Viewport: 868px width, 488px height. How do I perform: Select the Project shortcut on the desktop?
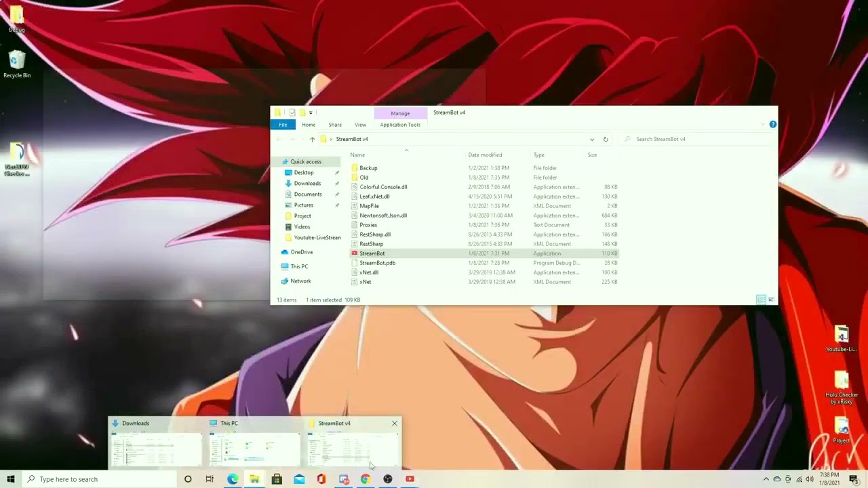tap(842, 431)
